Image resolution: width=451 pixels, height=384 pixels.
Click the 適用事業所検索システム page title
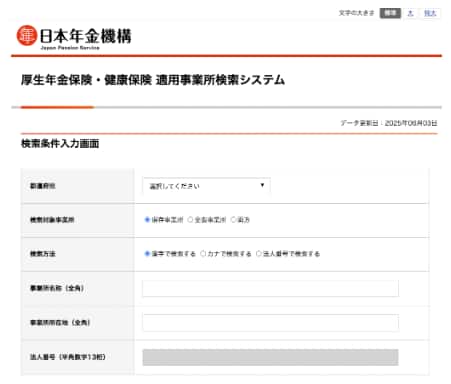coord(220,80)
